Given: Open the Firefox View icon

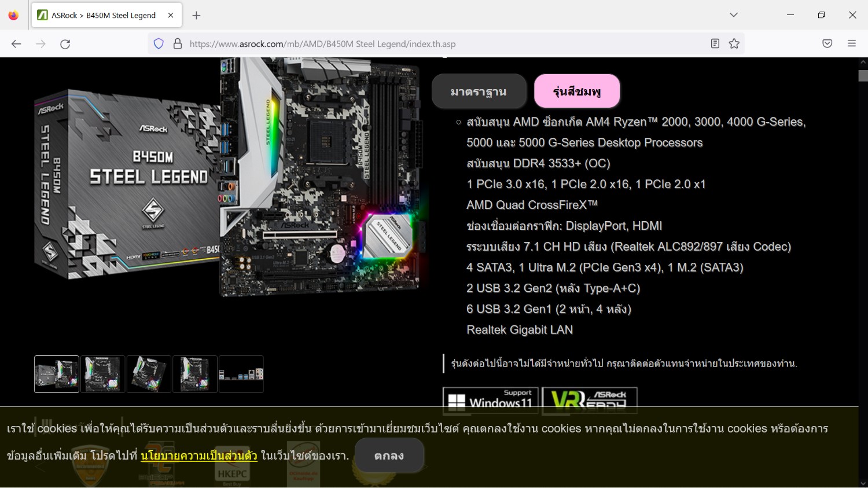Looking at the screenshot, I should tap(13, 15).
